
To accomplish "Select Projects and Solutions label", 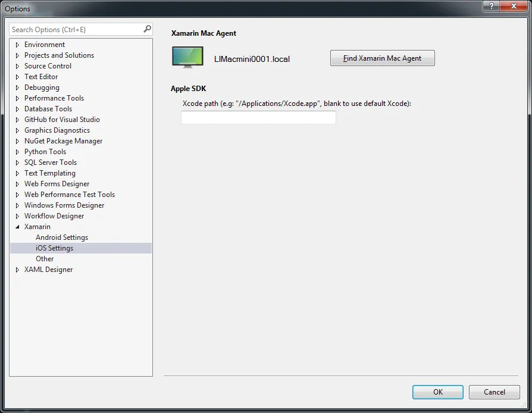I will (59, 55).
